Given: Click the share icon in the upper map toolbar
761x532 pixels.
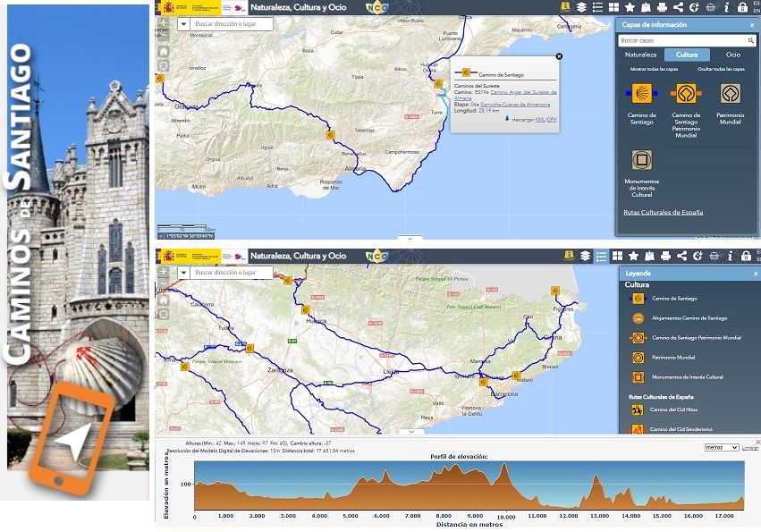Looking at the screenshot, I should click(679, 7).
